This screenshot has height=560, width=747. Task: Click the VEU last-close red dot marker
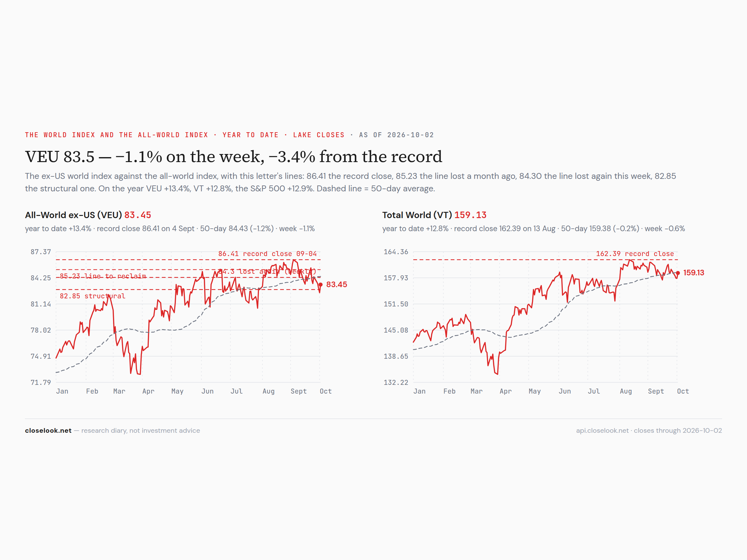[321, 285]
